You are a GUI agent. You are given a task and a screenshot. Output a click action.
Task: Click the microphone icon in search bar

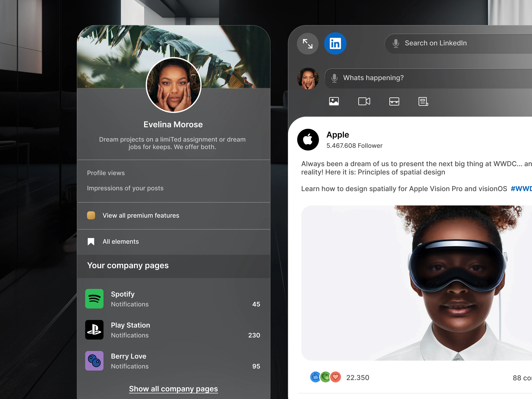(x=396, y=44)
